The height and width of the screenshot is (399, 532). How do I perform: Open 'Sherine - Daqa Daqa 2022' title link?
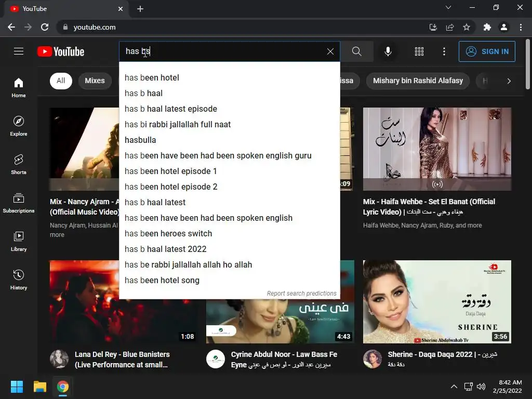coord(443,359)
